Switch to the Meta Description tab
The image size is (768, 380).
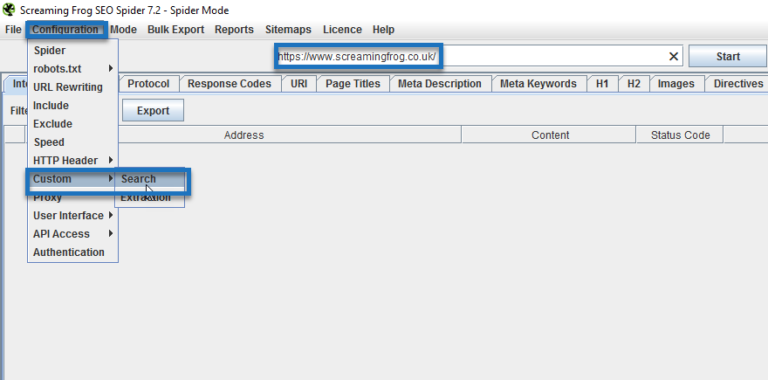[439, 84]
